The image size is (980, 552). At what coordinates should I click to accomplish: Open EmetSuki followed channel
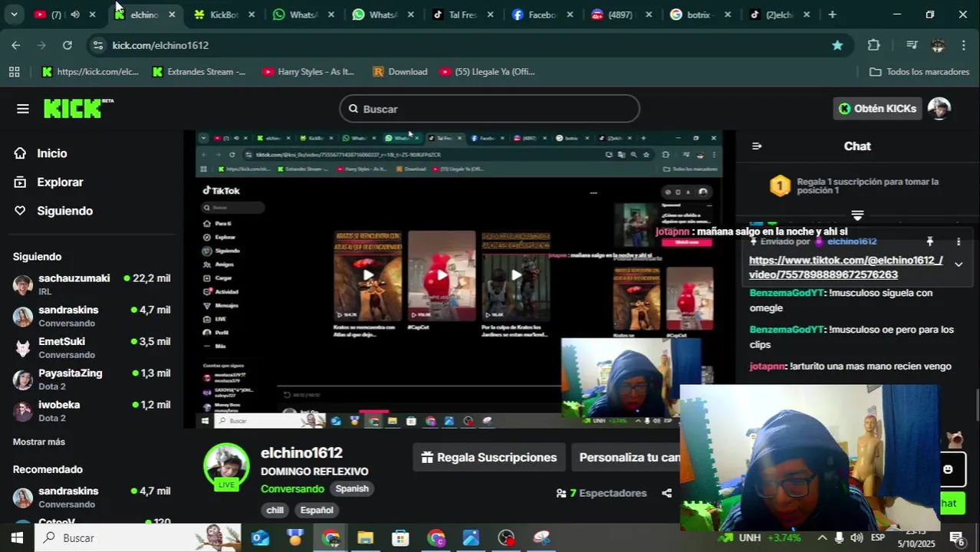click(92, 347)
